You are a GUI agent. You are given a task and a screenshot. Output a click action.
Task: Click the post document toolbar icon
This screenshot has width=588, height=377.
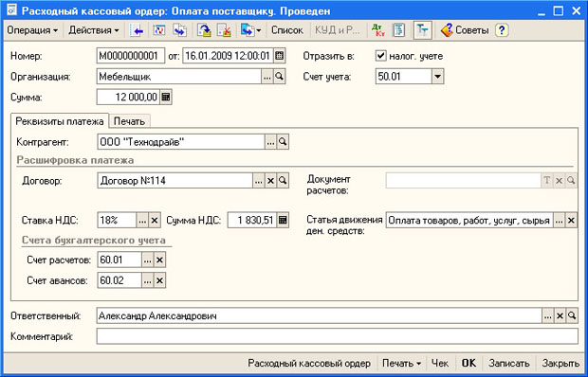click(x=204, y=30)
